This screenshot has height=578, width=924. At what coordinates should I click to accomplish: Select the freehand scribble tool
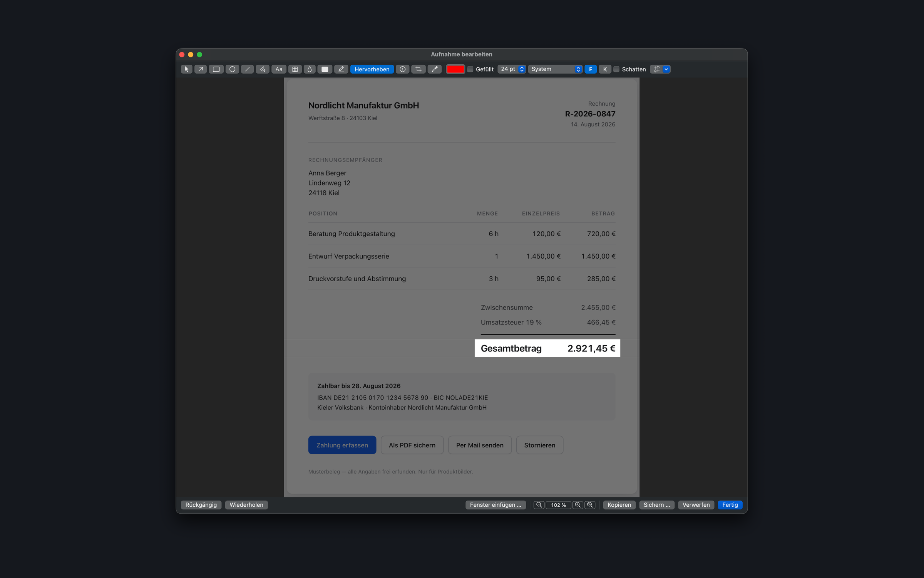tap(263, 69)
